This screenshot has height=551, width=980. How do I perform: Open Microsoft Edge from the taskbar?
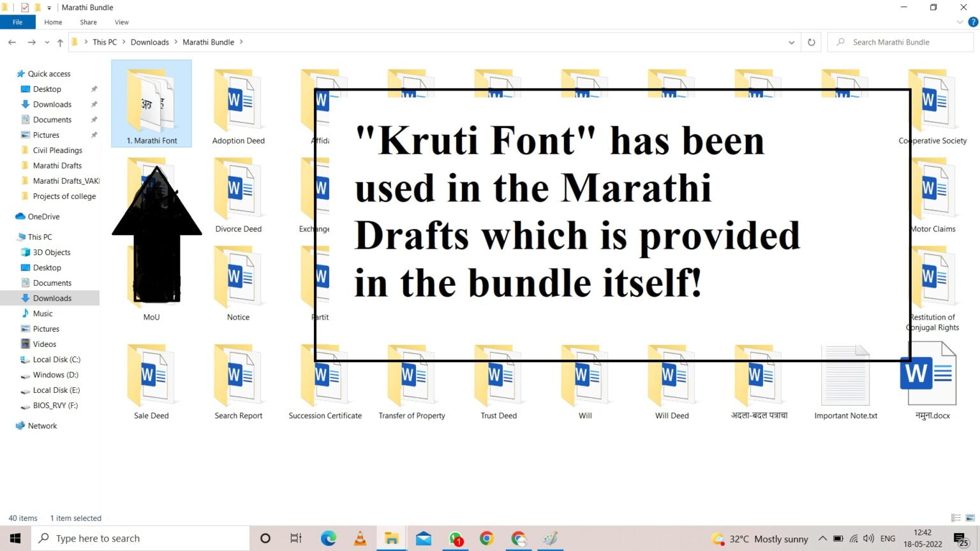(328, 538)
